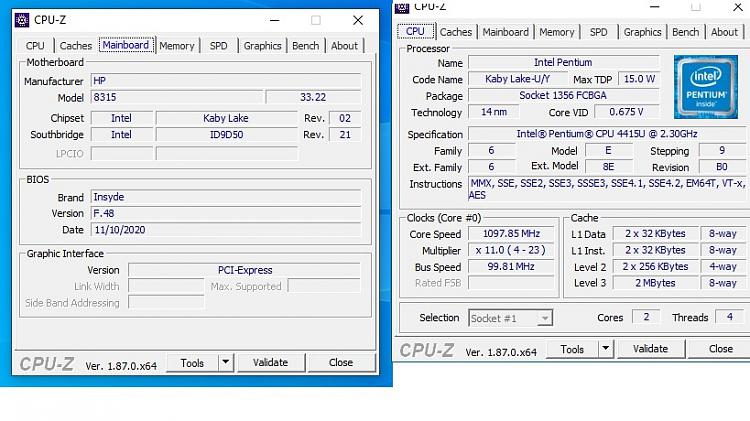Open Bench tab in left window
750x421 pixels.
pos(305,46)
